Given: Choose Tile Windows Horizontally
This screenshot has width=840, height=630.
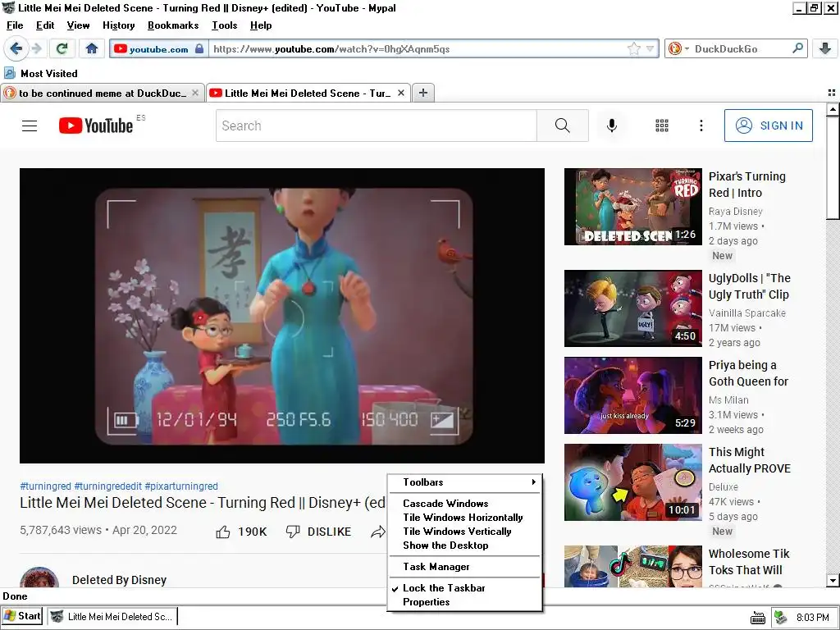Looking at the screenshot, I should click(464, 518).
